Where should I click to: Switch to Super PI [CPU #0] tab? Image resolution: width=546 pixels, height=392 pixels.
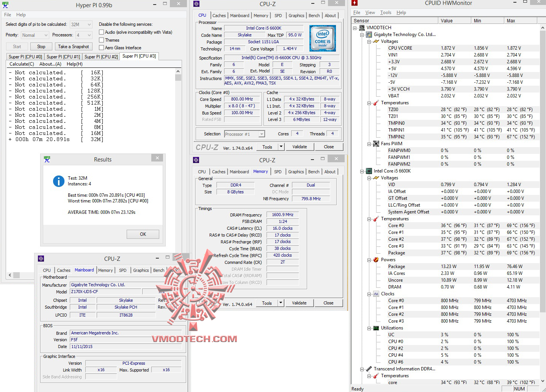[x=25, y=56]
